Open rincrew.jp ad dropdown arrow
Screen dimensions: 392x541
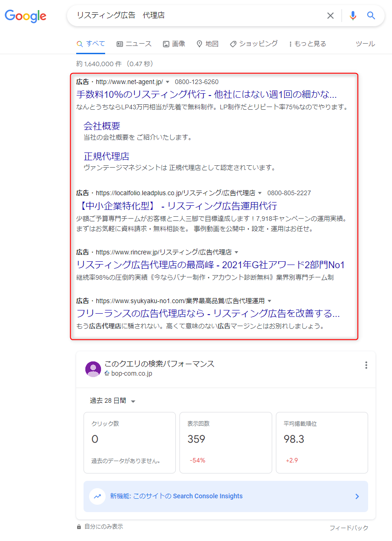click(x=236, y=253)
